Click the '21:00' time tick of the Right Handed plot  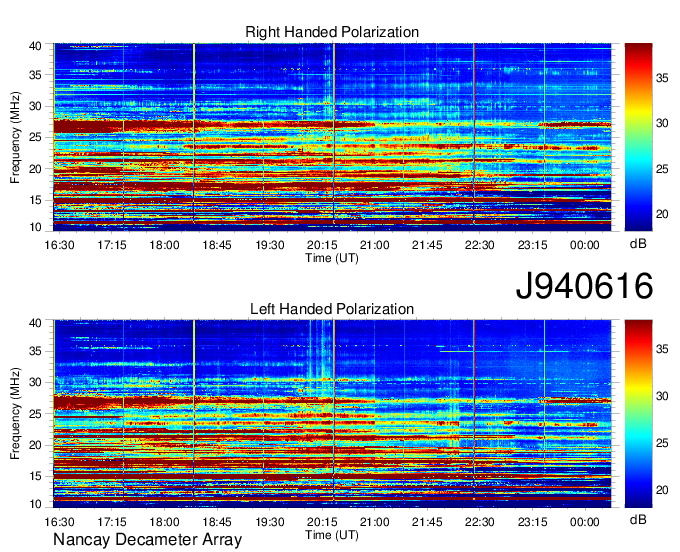[375, 245]
